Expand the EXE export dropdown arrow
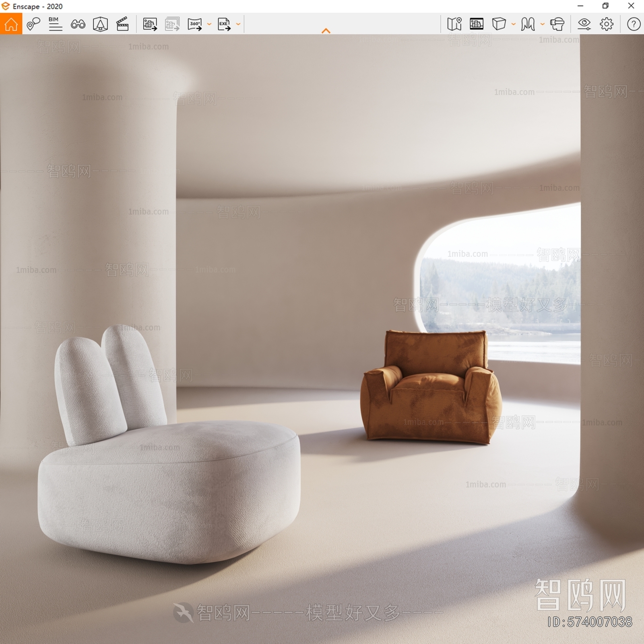The image size is (644, 644). pyautogui.click(x=238, y=24)
